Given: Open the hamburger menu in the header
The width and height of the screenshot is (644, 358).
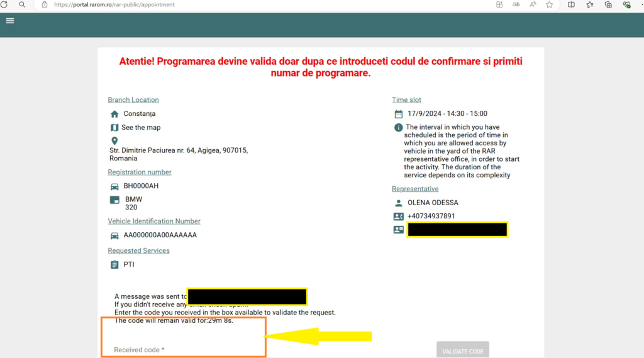Looking at the screenshot, I should click(10, 20).
